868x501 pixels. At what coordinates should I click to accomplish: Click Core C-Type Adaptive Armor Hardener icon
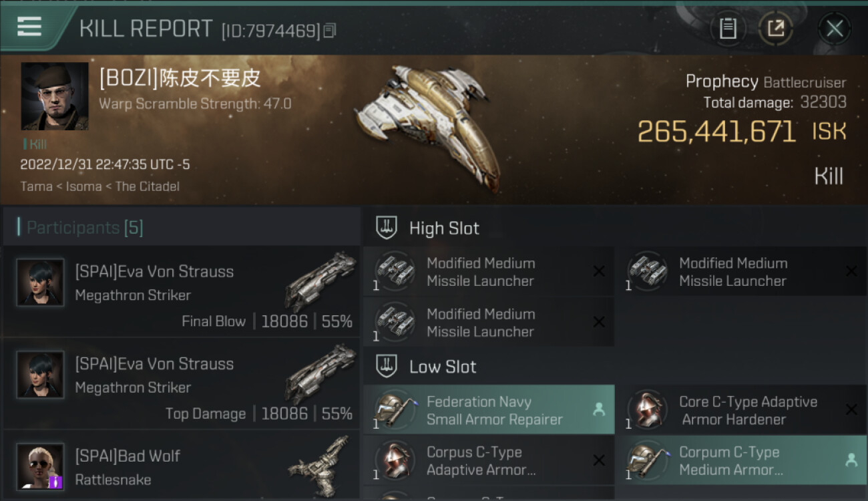pyautogui.click(x=648, y=410)
